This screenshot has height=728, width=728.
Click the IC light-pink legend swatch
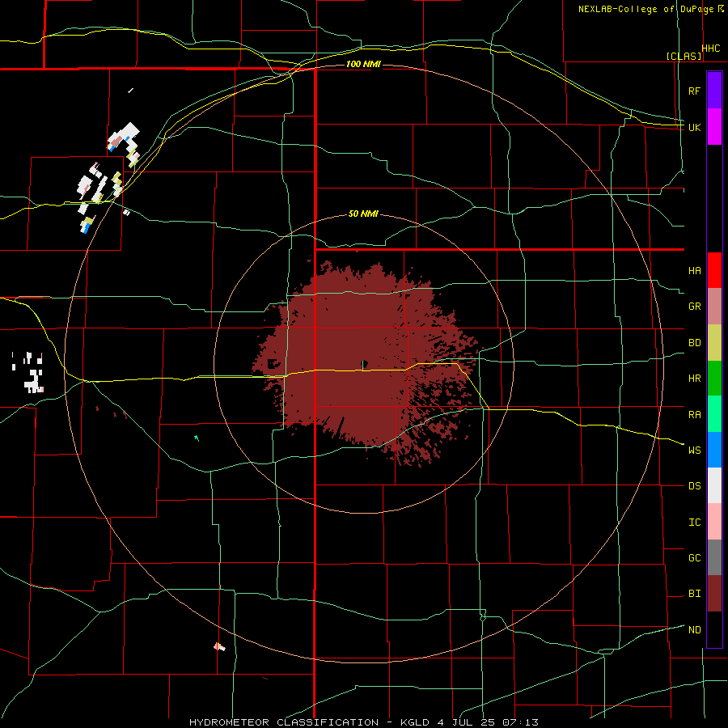coord(714,522)
